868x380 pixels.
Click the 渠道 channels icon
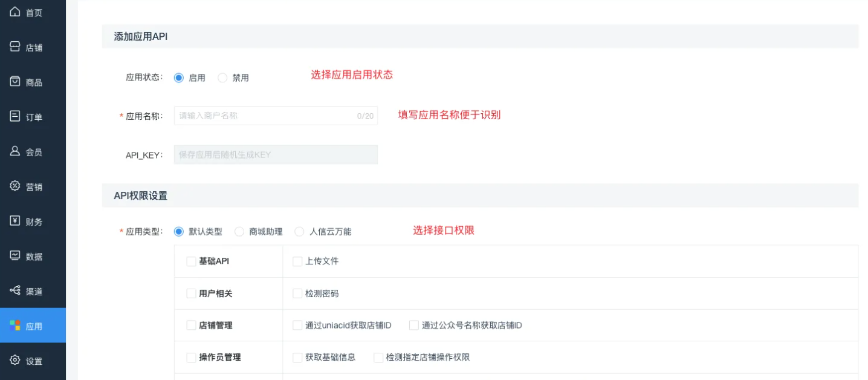(x=15, y=290)
